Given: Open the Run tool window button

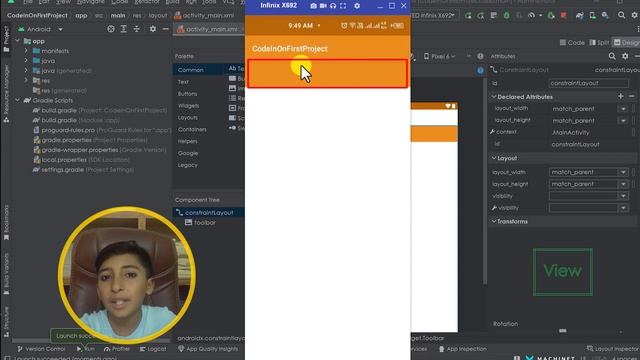Looking at the screenshot, I should point(86,349).
